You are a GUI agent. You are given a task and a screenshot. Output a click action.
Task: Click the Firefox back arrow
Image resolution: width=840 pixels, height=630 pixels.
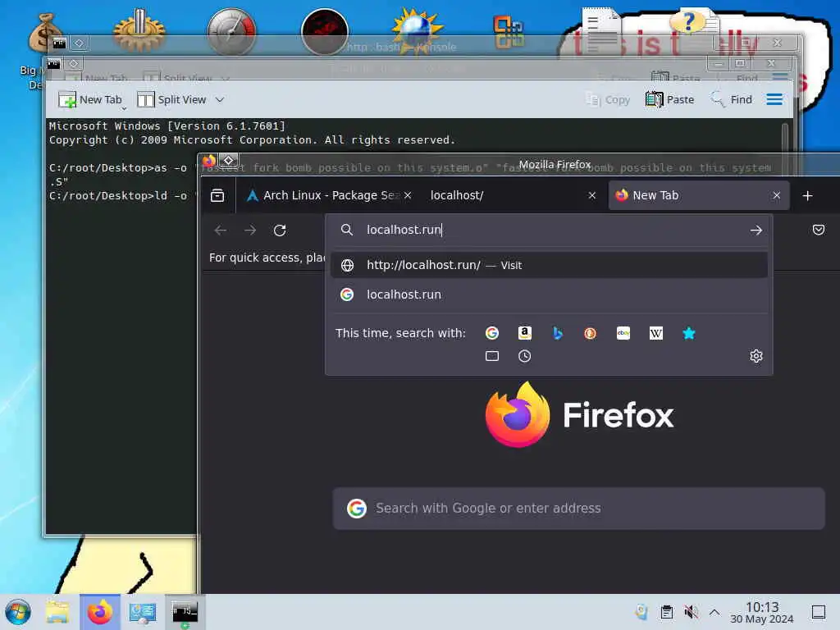point(220,231)
